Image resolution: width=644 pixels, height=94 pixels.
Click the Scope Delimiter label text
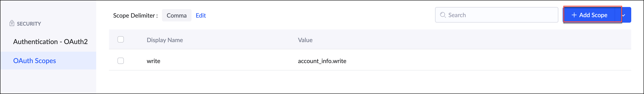coord(135,15)
